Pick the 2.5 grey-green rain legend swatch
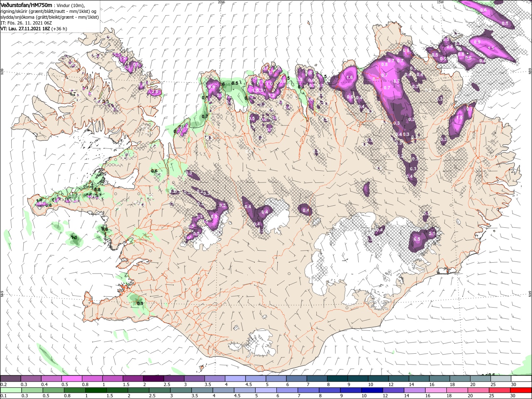This screenshot has height=399, width=532. 160,390
